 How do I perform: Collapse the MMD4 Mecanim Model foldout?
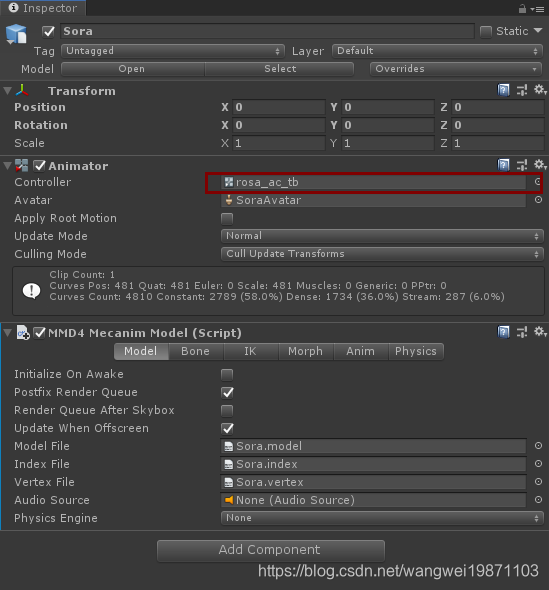tap(8, 333)
